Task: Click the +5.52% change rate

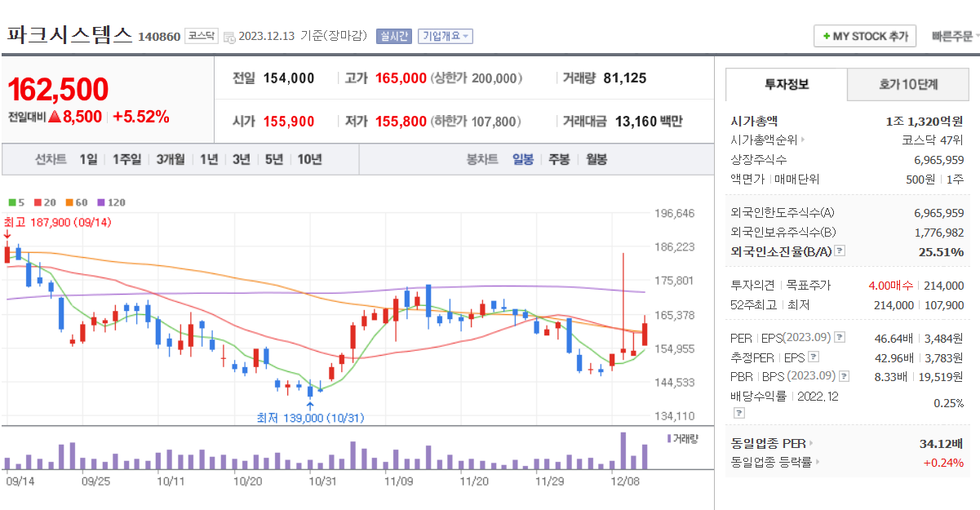Action: point(140,117)
